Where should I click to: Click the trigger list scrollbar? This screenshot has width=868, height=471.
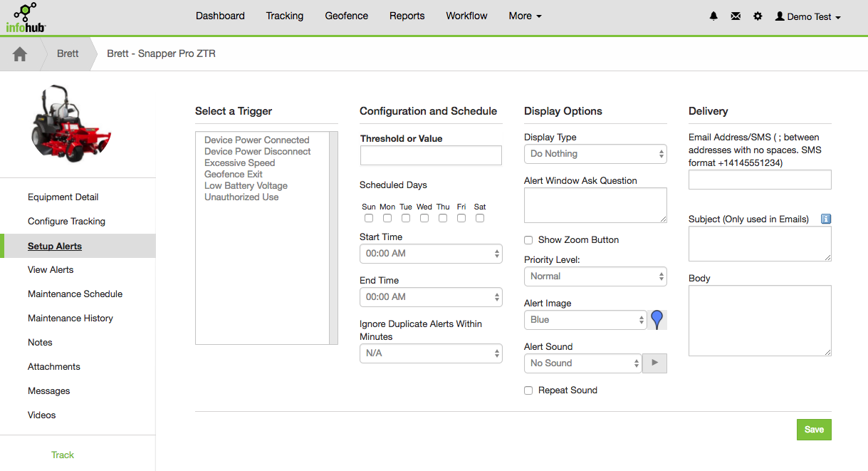[x=333, y=238]
